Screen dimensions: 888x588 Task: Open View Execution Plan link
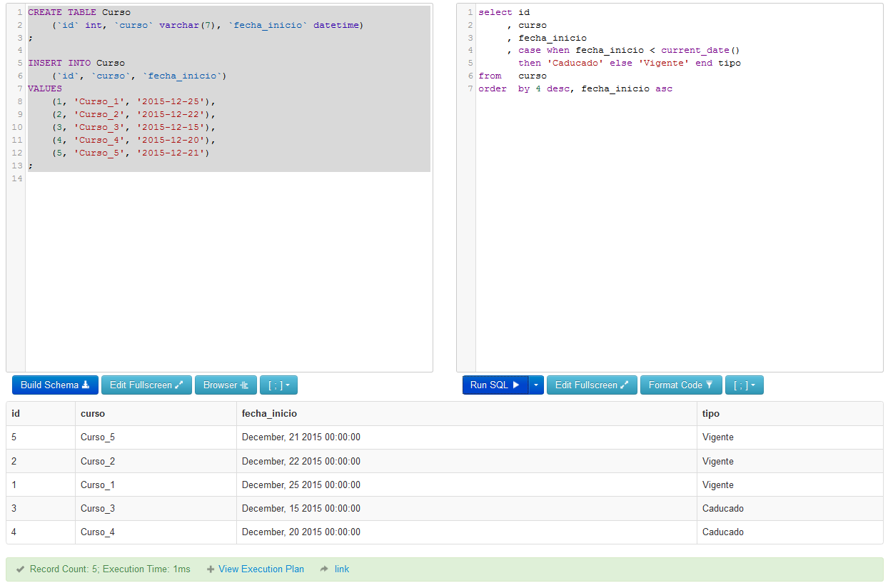261,569
